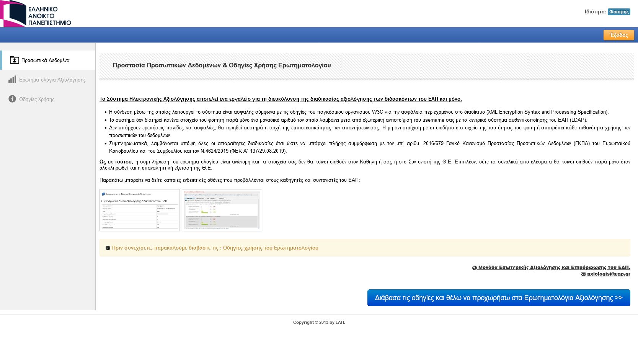Open Ερωτηματολόγια Αξιολόγησης from the sidebar
Viewport: 638px width, 364px height.
click(x=52, y=80)
